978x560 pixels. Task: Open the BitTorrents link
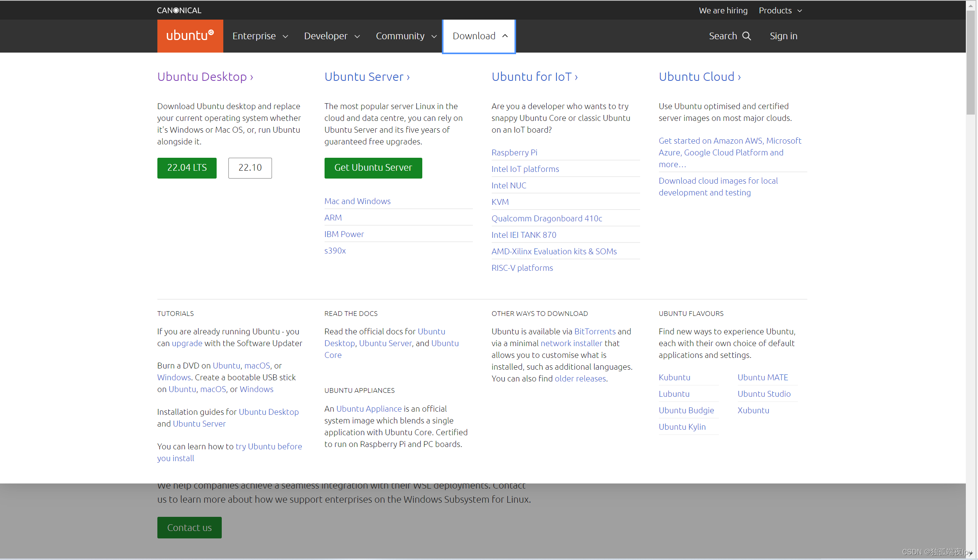595,331
